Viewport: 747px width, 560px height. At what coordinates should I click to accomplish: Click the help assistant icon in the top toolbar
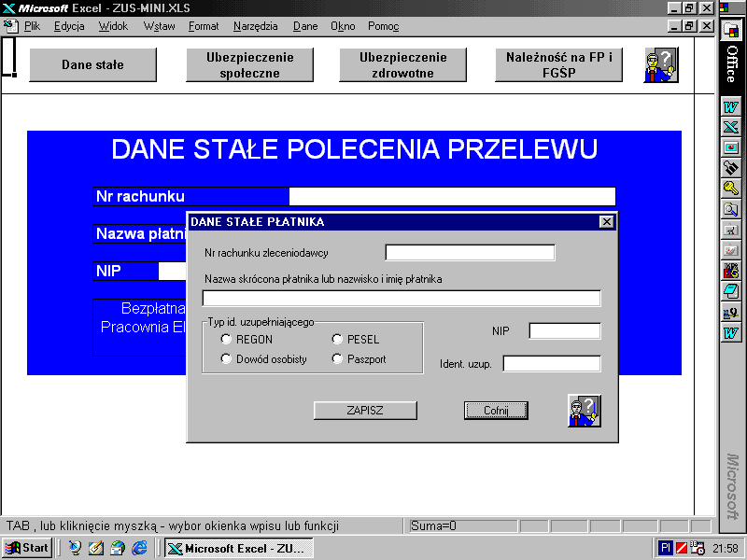[660, 65]
